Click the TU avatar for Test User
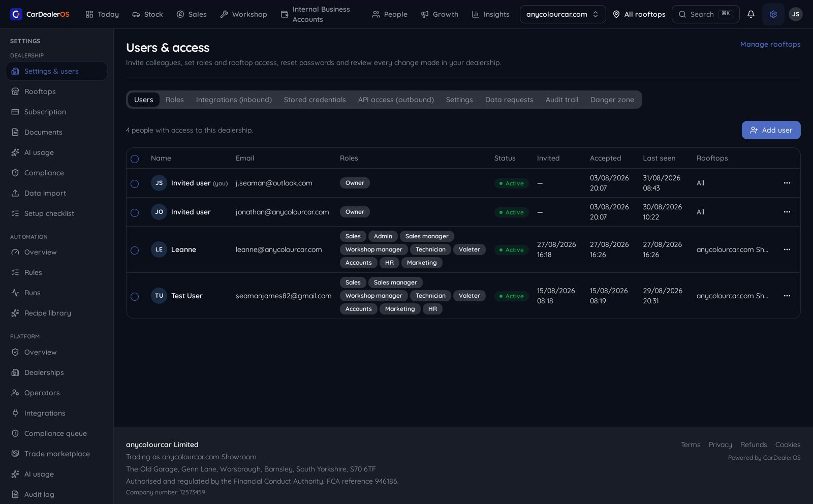This screenshot has width=813, height=504. coord(159,296)
